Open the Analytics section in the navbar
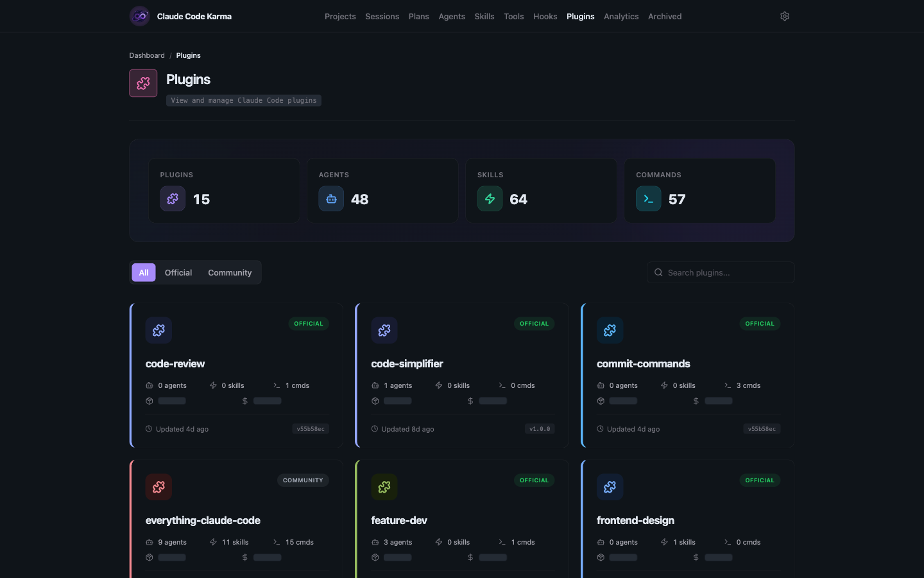The height and width of the screenshot is (578, 924). point(620,16)
